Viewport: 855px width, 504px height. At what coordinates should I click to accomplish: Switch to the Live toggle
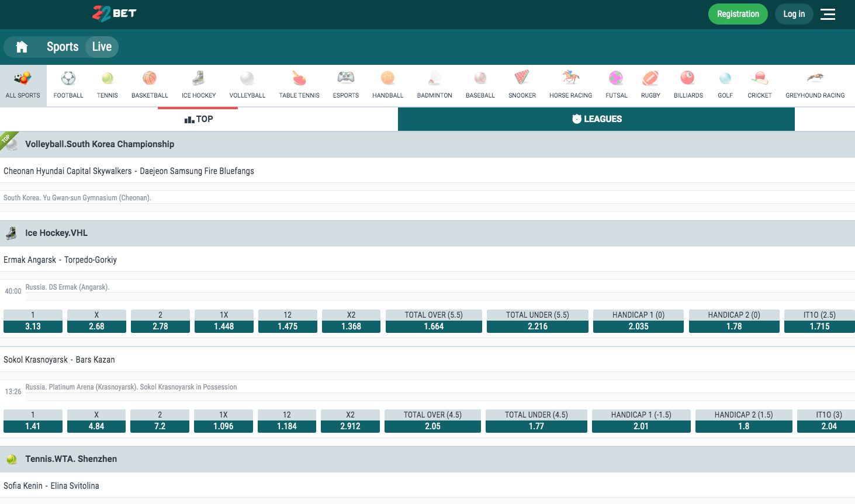tap(102, 47)
